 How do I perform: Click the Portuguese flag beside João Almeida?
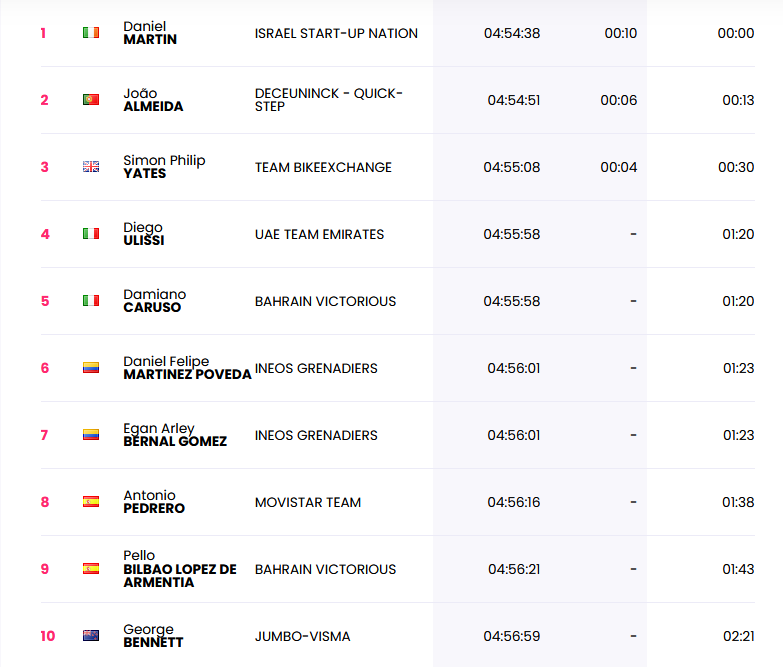pyautogui.click(x=91, y=100)
